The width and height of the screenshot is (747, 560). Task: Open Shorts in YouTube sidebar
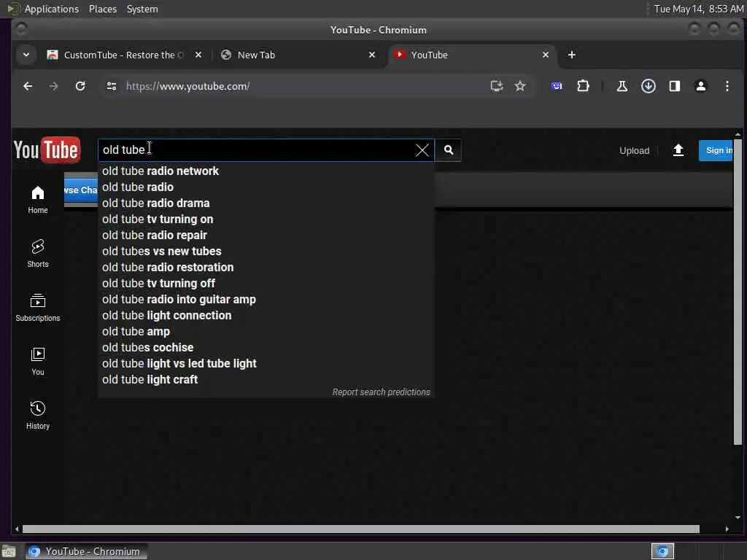click(x=38, y=254)
